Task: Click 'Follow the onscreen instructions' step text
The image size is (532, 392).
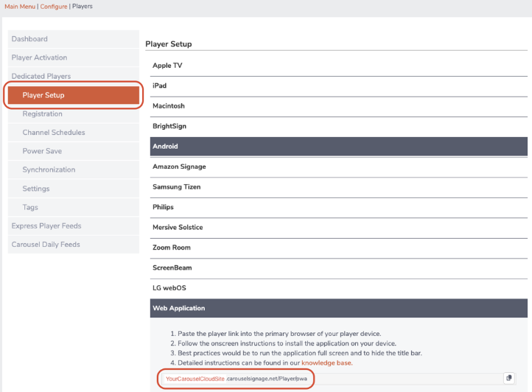Action: [287, 343]
